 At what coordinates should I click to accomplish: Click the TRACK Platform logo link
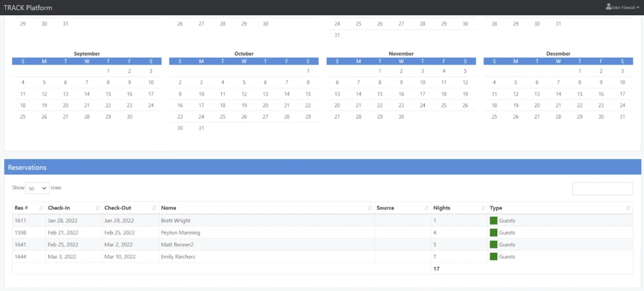[x=28, y=8]
